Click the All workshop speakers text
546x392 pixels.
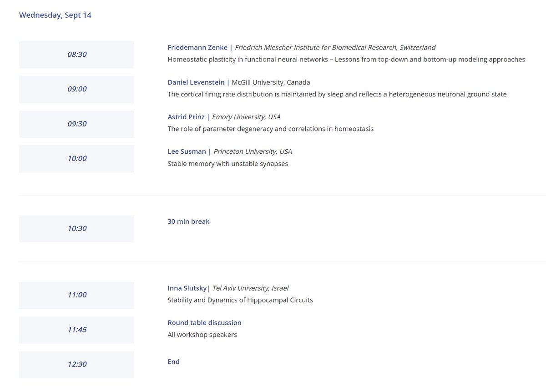coord(202,334)
